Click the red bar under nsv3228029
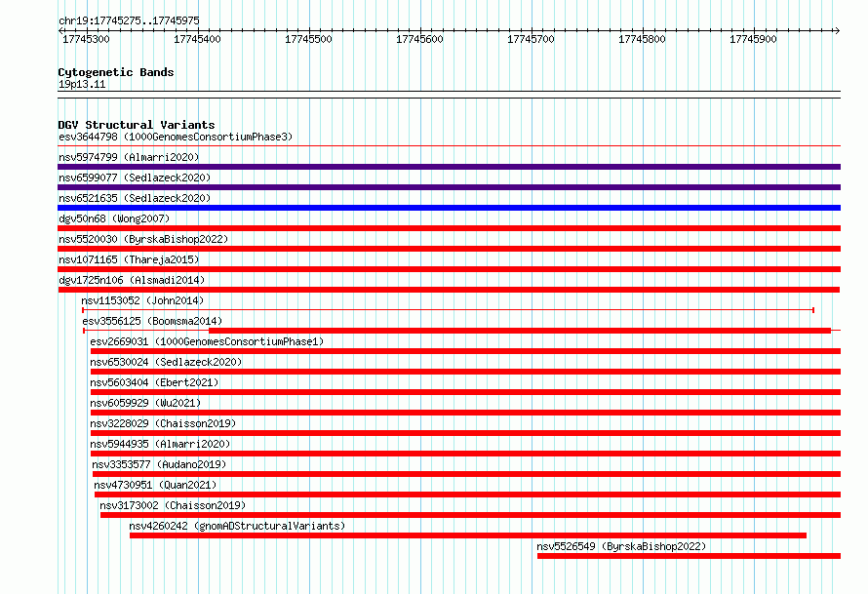 (465, 433)
